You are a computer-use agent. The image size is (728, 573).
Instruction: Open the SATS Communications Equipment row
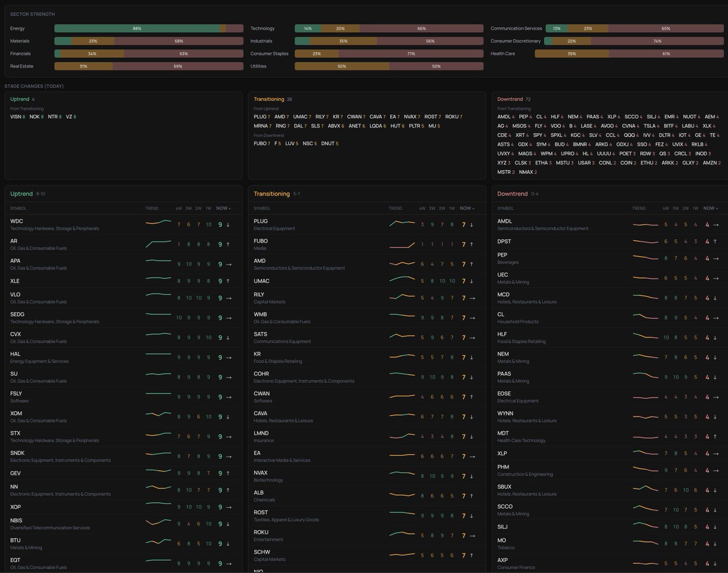point(366,337)
